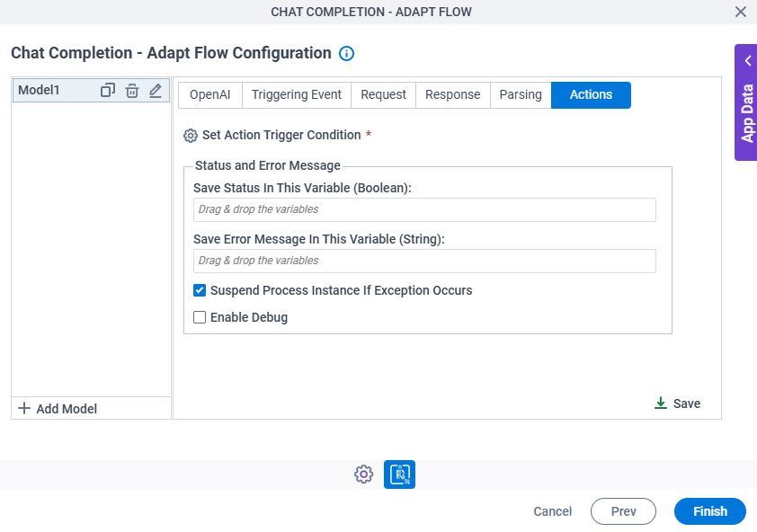
Task: Copy the Model1 entry
Action: 108,90
